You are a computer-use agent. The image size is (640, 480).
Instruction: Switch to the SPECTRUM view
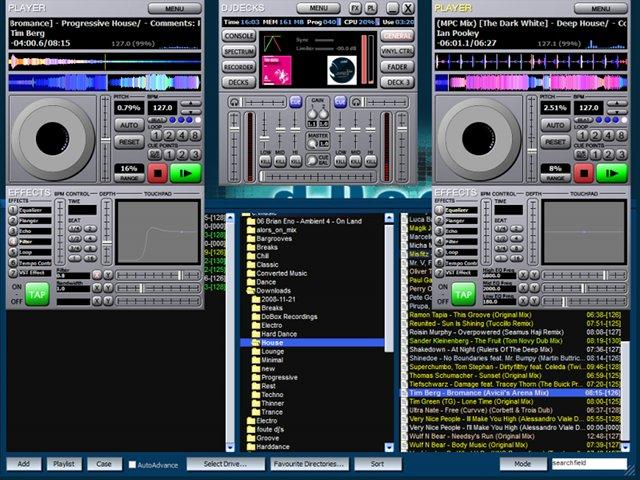coord(239,51)
